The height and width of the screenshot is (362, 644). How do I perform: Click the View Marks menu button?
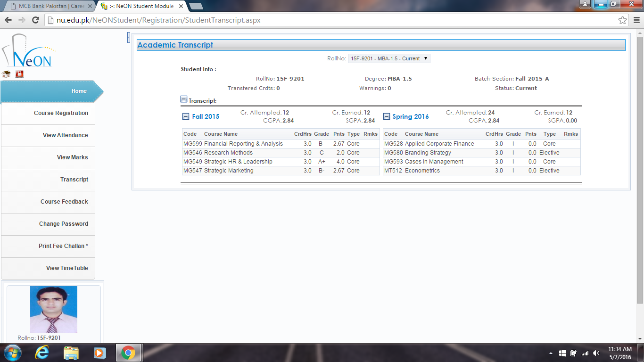point(72,157)
